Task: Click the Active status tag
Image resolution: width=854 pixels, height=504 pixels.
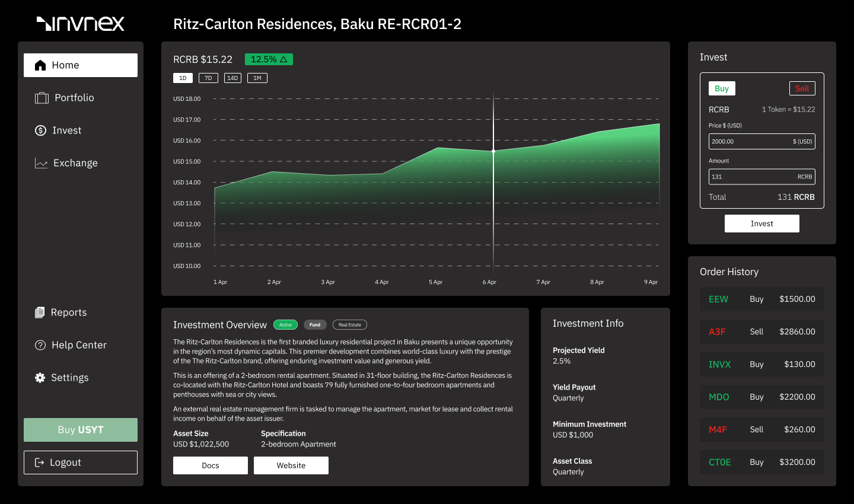Action: click(285, 325)
